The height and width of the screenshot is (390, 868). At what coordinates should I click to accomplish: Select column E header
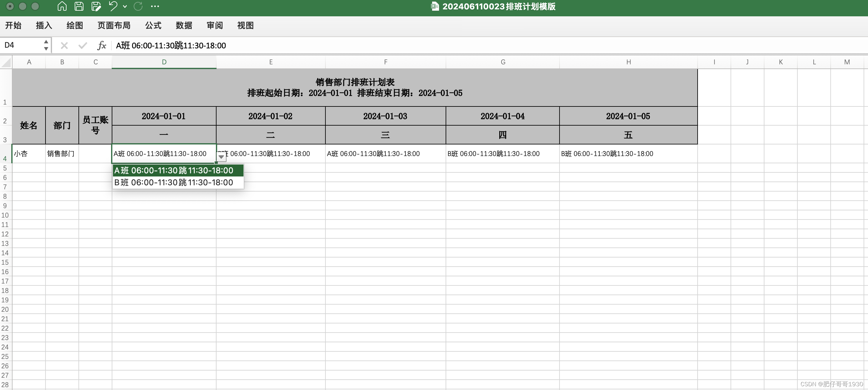pyautogui.click(x=271, y=62)
